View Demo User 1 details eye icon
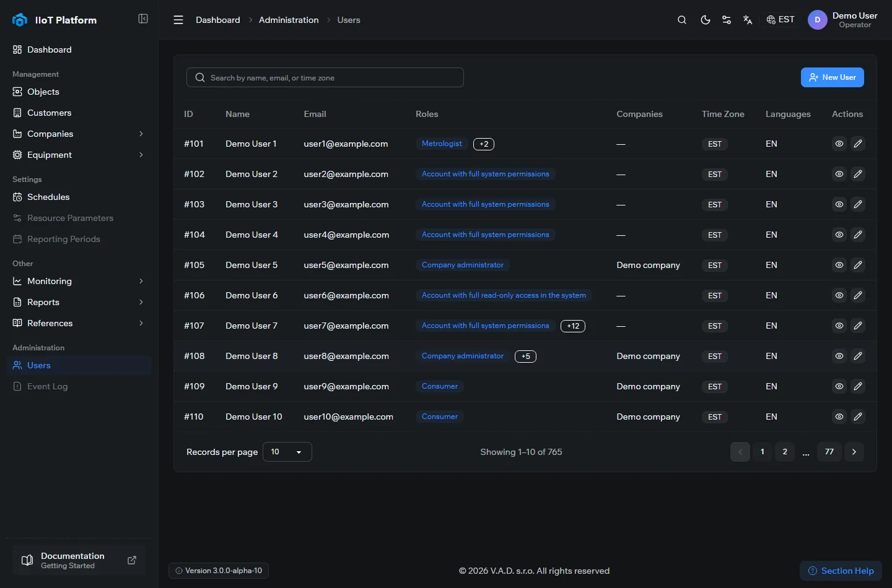This screenshot has width=892, height=588. 839,144
